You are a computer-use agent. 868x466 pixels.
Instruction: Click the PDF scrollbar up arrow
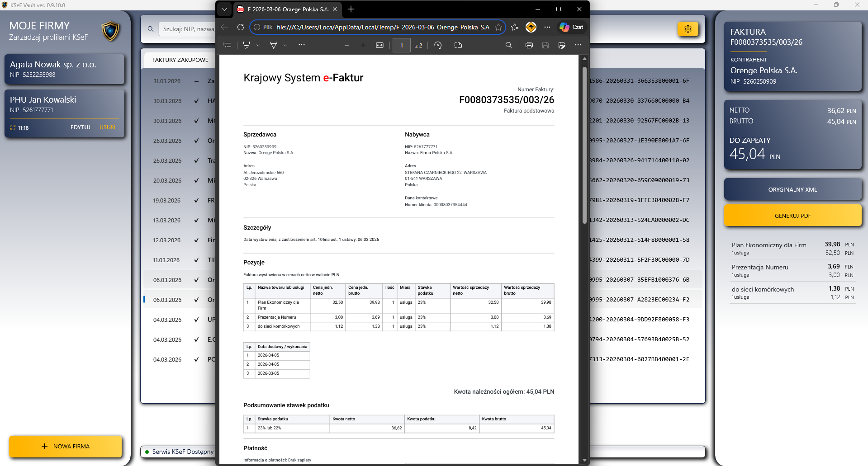click(584, 59)
